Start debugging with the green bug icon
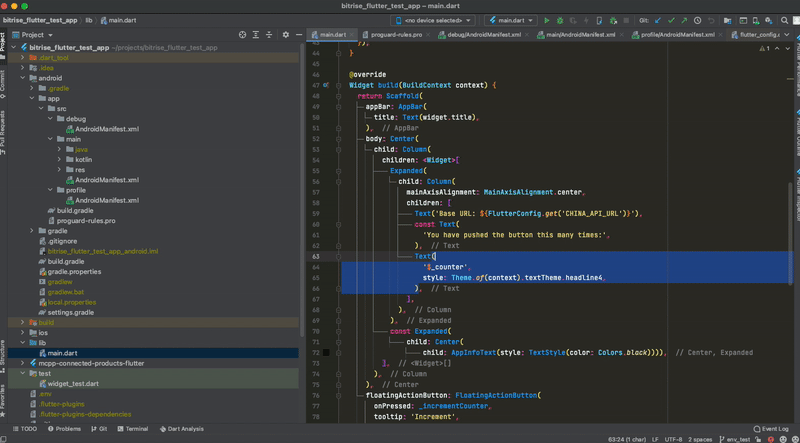The image size is (800, 443). click(x=560, y=20)
